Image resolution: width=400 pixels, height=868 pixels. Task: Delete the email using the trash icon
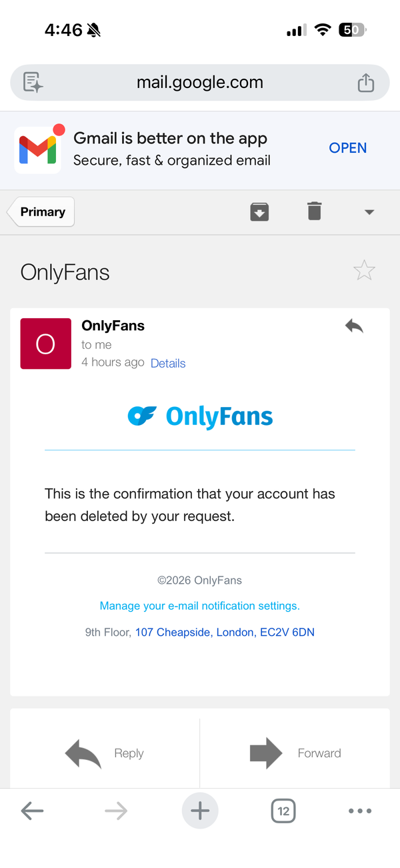pyautogui.click(x=315, y=211)
